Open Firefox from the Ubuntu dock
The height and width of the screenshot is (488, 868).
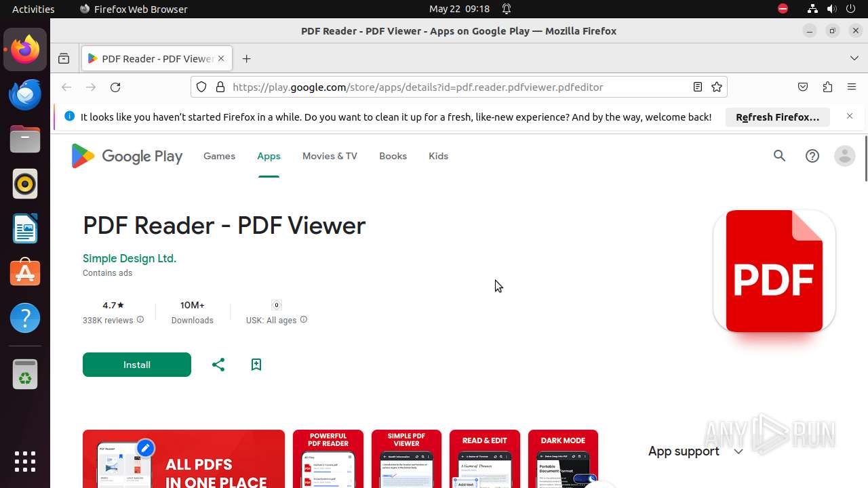click(x=25, y=49)
